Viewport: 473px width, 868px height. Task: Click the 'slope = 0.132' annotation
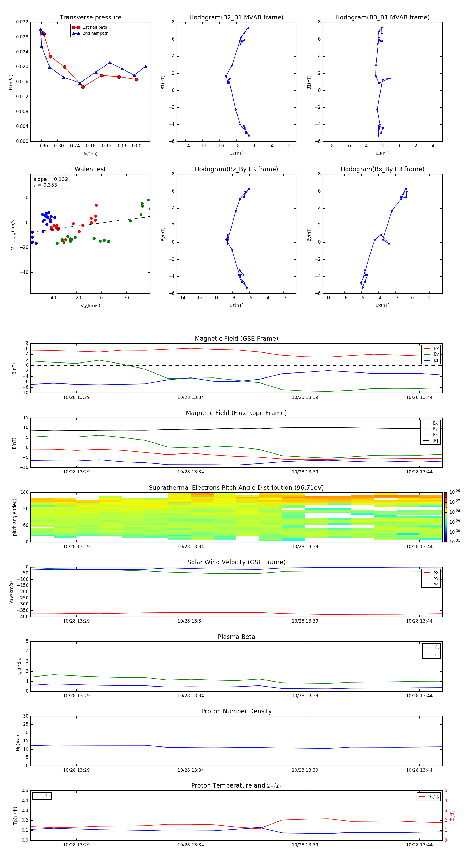[x=50, y=179]
